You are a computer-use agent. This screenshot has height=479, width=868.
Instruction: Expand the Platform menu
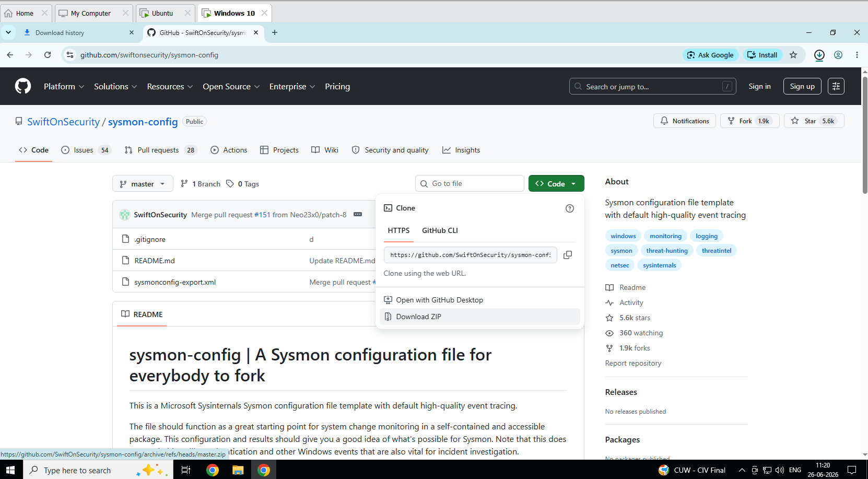[x=64, y=87]
